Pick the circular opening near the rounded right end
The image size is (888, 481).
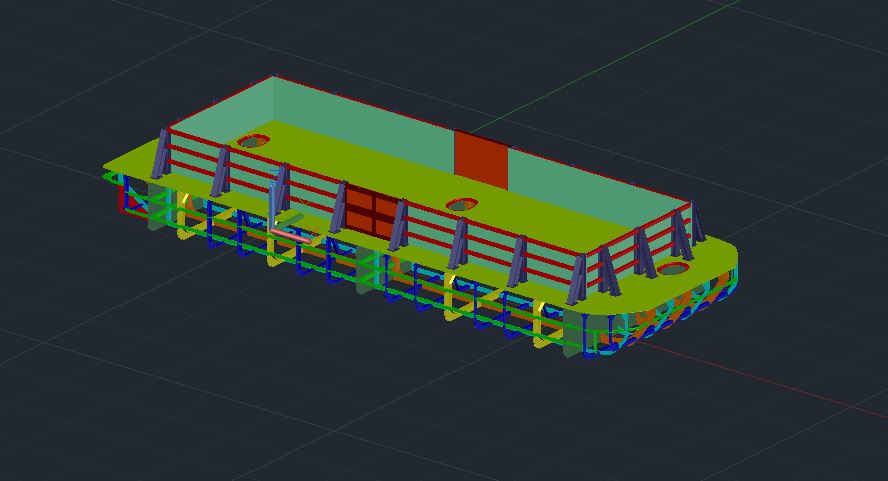(x=673, y=269)
